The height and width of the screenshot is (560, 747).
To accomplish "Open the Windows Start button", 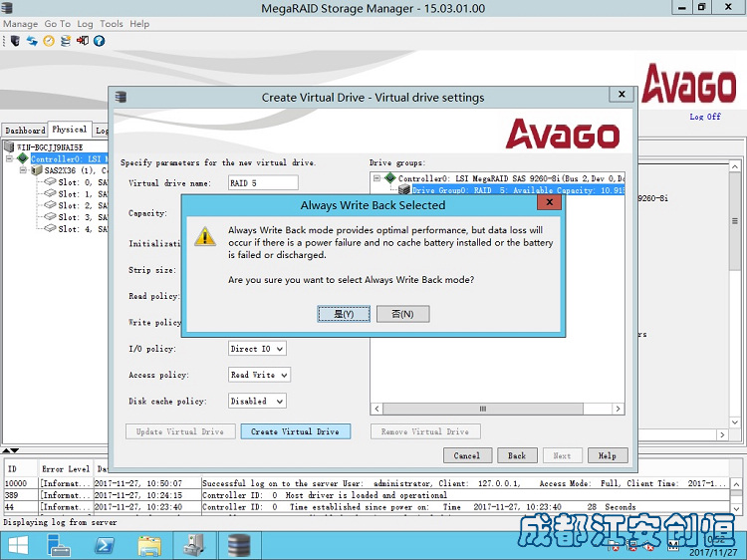I will coord(18,545).
